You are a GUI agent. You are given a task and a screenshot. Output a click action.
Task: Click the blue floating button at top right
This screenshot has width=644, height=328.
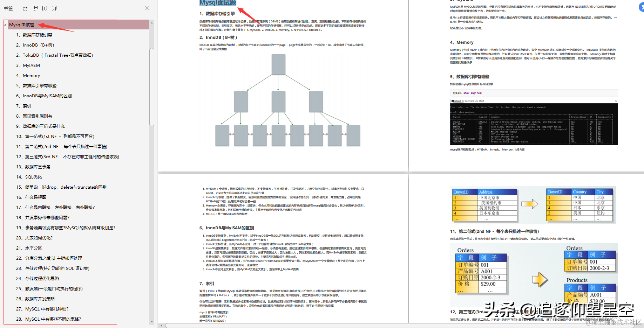(x=642, y=8)
